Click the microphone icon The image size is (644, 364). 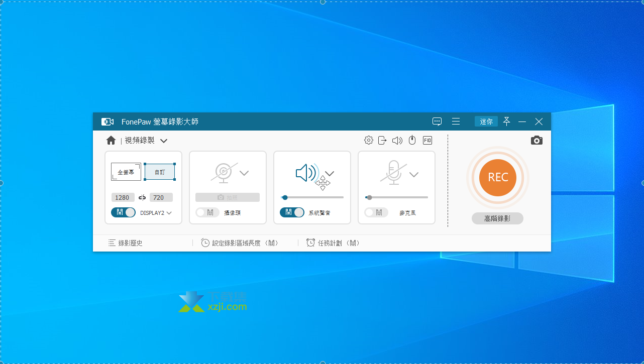[x=393, y=172]
